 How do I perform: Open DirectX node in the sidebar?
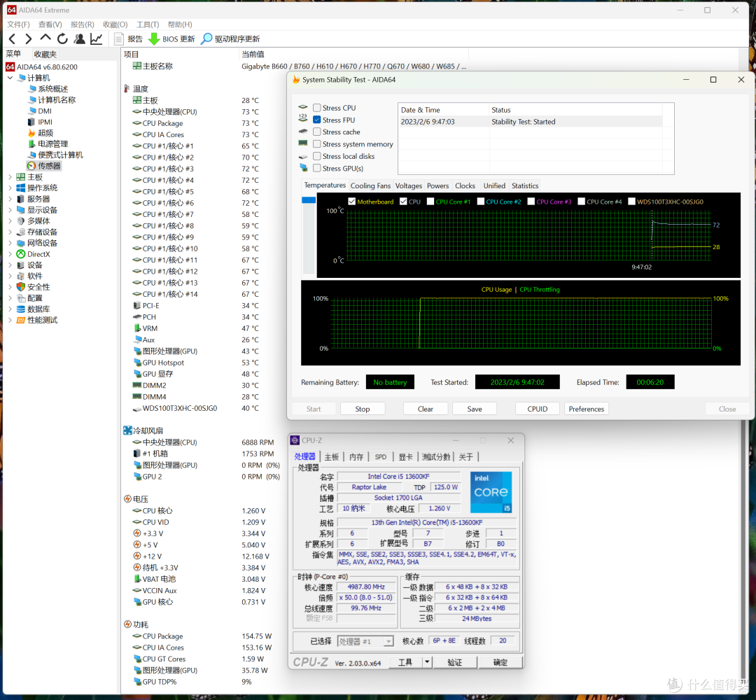pos(38,254)
